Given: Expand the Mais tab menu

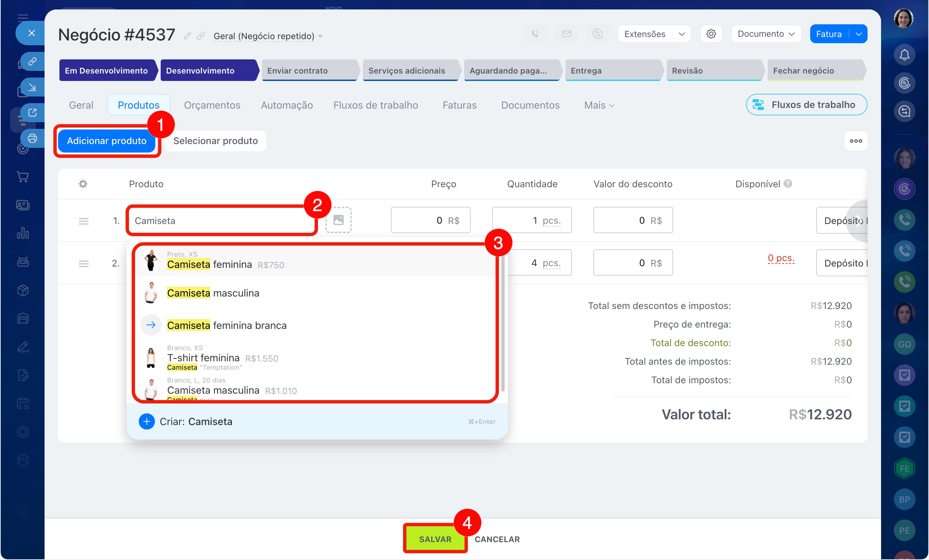Looking at the screenshot, I should [599, 105].
